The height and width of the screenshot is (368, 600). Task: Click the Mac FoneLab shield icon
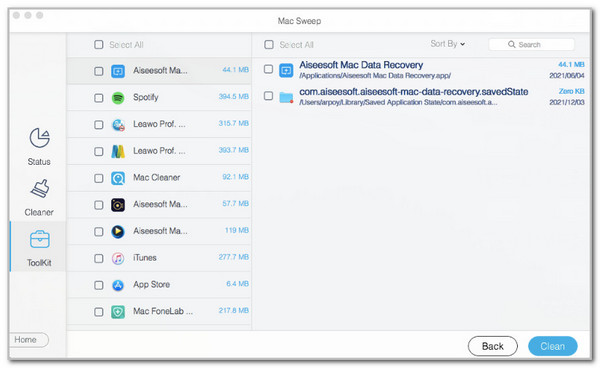(118, 312)
